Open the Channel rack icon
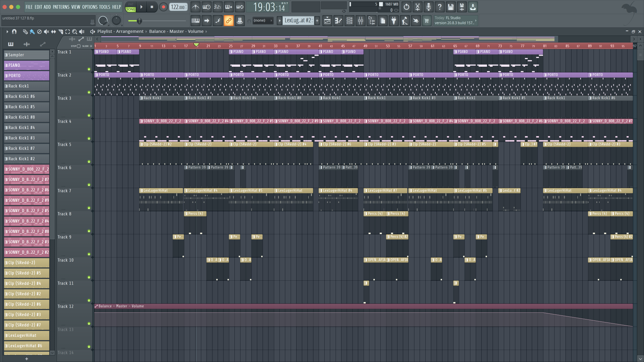 (350, 21)
